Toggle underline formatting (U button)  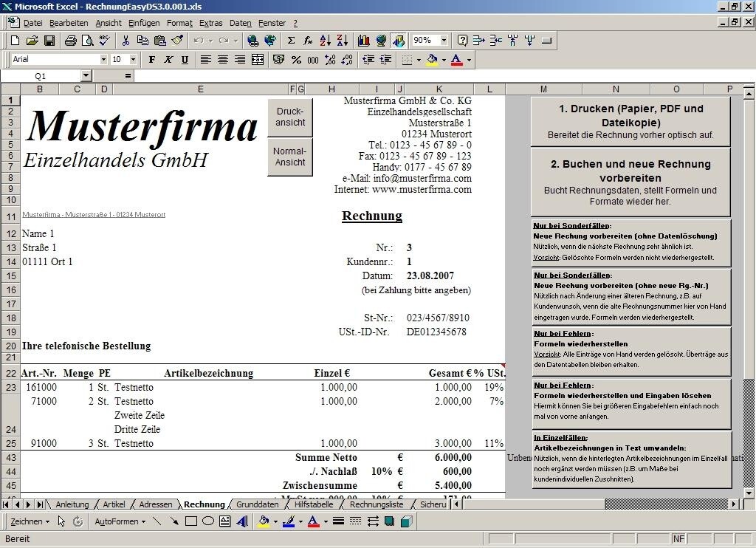pyautogui.click(x=185, y=60)
